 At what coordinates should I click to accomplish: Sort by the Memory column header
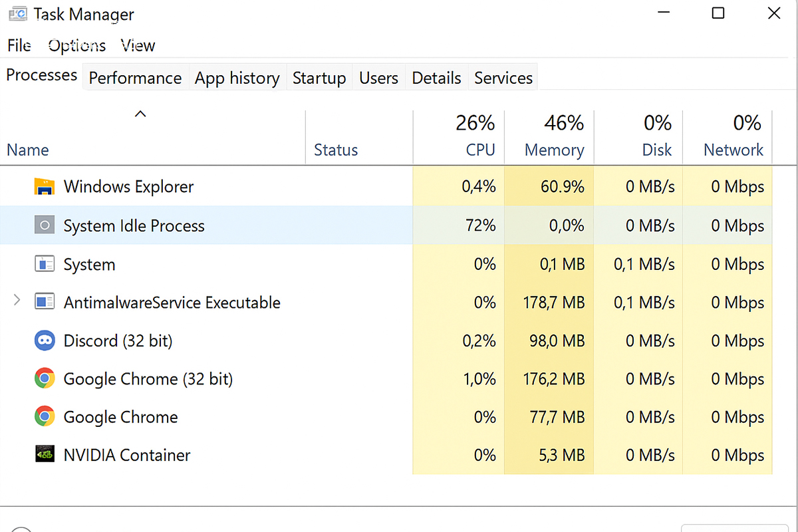coord(554,150)
